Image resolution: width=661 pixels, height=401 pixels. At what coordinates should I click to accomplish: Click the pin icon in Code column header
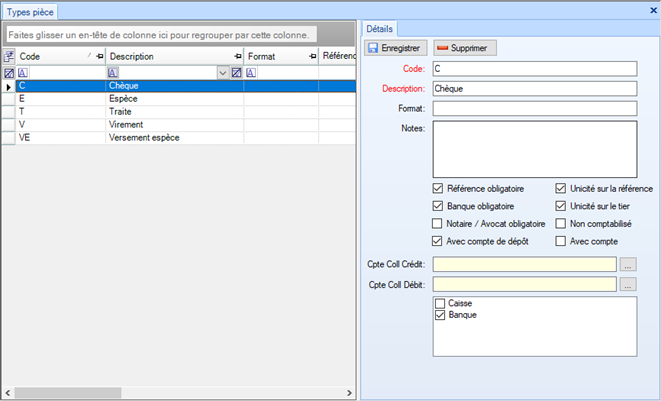[x=99, y=57]
